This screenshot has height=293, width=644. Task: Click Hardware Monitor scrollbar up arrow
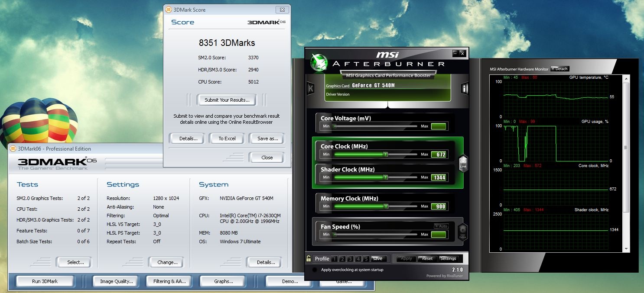626,78
